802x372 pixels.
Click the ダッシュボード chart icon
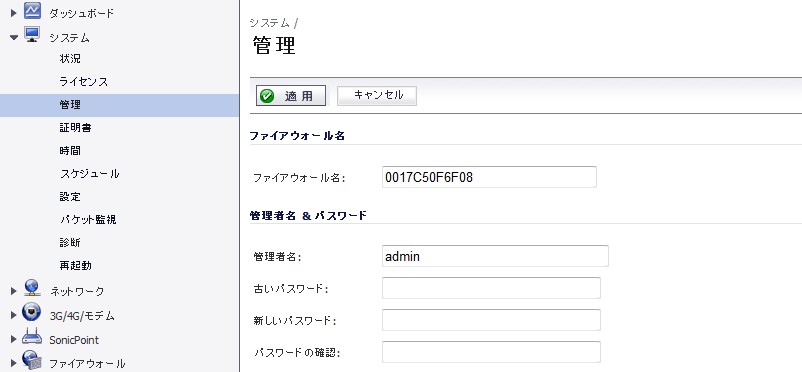click(32, 11)
